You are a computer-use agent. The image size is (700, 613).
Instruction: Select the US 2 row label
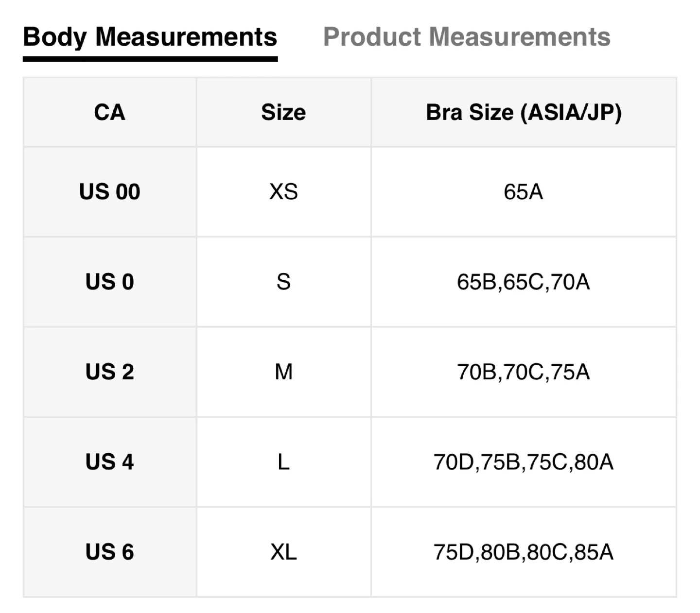click(110, 372)
